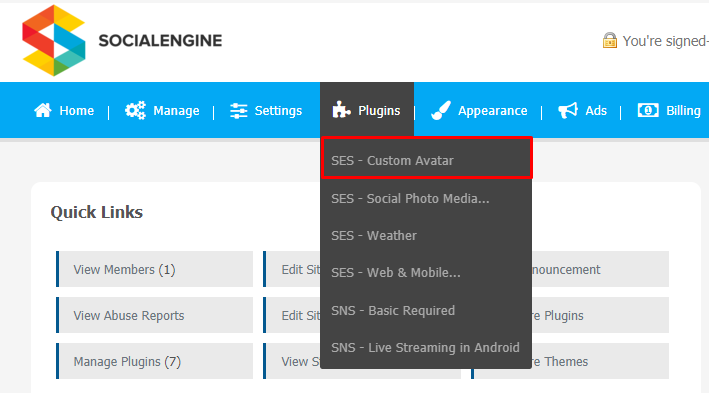709x393 pixels.
Task: Click the Manage gears icon
Action: pyautogui.click(x=135, y=110)
